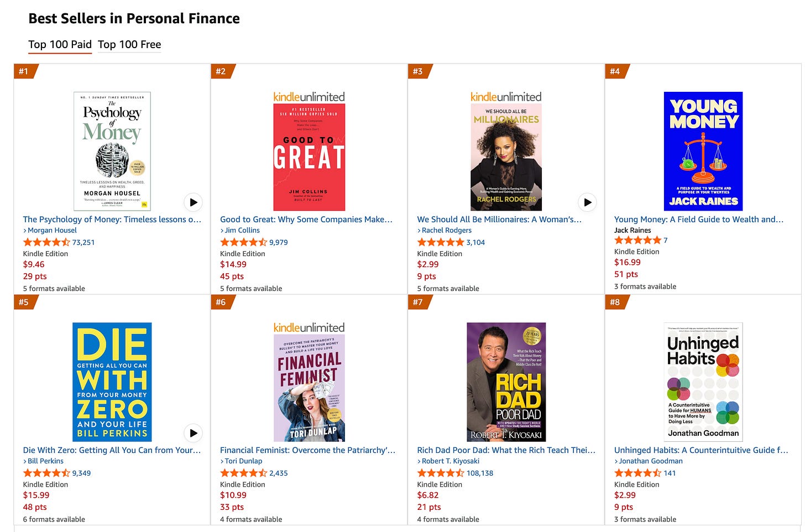Screen dimensions: 805x532
Task: Open star rating for Rich Dad Poor Dad
Action: pos(441,473)
